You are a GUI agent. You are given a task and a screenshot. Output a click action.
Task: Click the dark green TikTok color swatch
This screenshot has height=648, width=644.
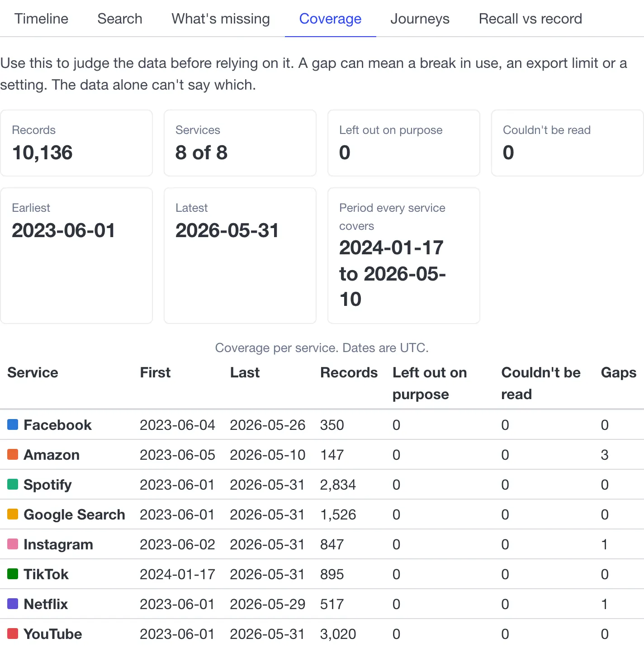[x=13, y=574]
